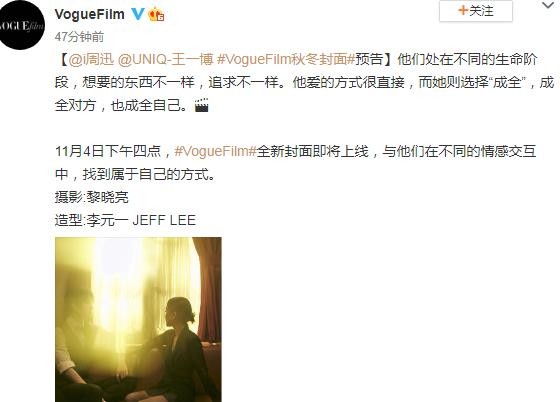The width and height of the screenshot is (560, 402).
Task: Click the blue verified V badge
Action: [x=138, y=14]
